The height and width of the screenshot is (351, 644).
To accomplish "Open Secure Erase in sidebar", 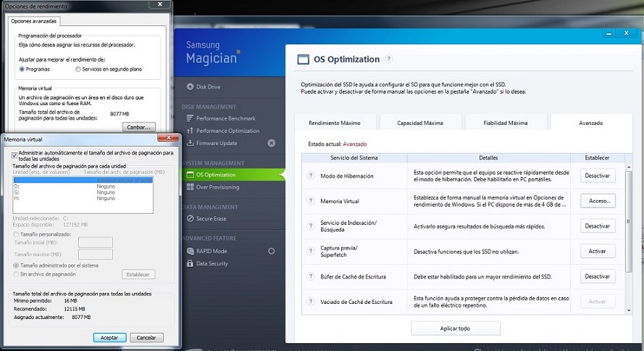I will [206, 219].
